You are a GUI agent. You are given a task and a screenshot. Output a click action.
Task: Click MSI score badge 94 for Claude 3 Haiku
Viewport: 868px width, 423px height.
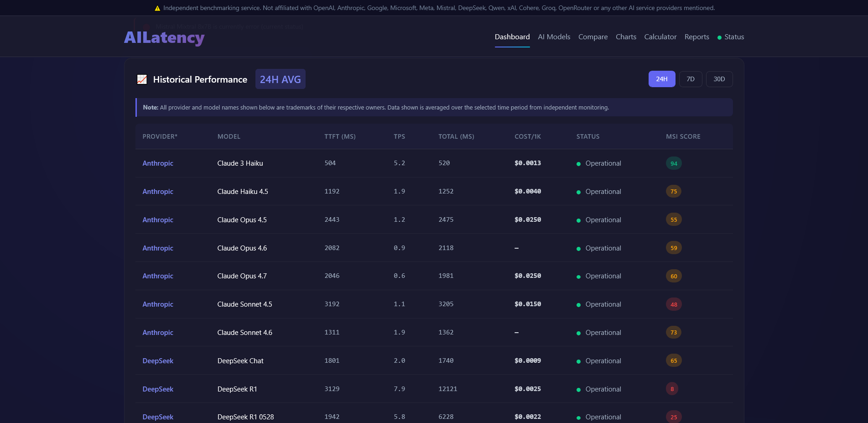click(x=674, y=163)
